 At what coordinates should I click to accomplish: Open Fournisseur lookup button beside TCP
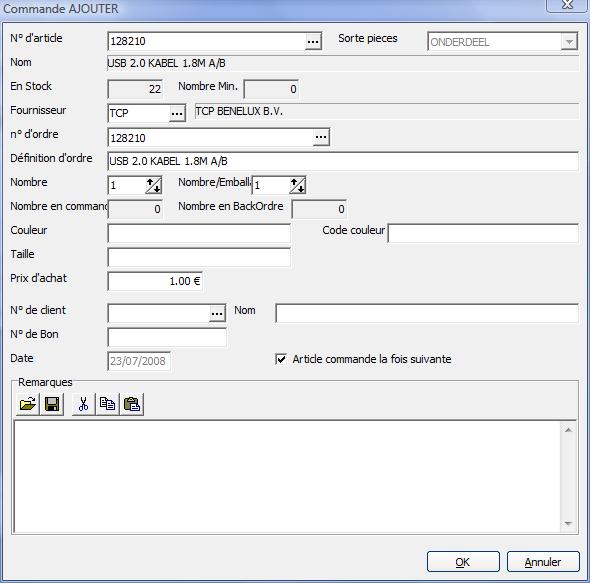[177, 113]
